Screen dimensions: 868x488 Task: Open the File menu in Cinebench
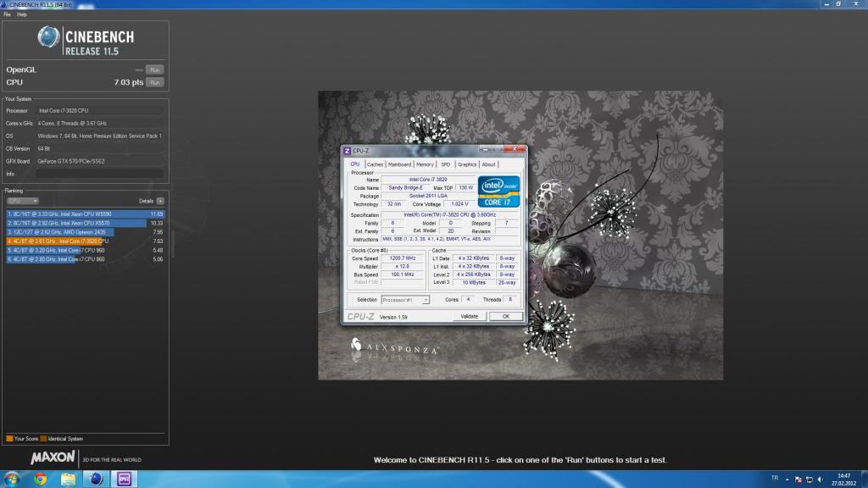(x=7, y=14)
